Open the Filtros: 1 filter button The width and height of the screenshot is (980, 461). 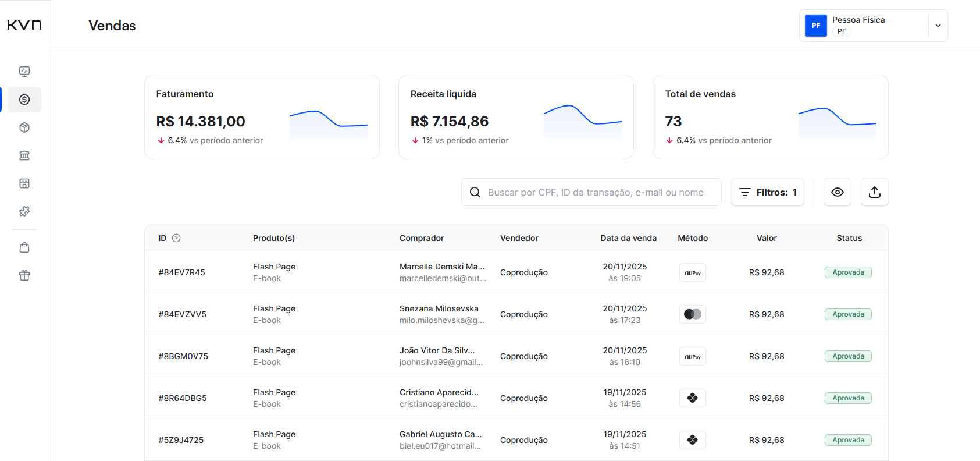coord(768,192)
